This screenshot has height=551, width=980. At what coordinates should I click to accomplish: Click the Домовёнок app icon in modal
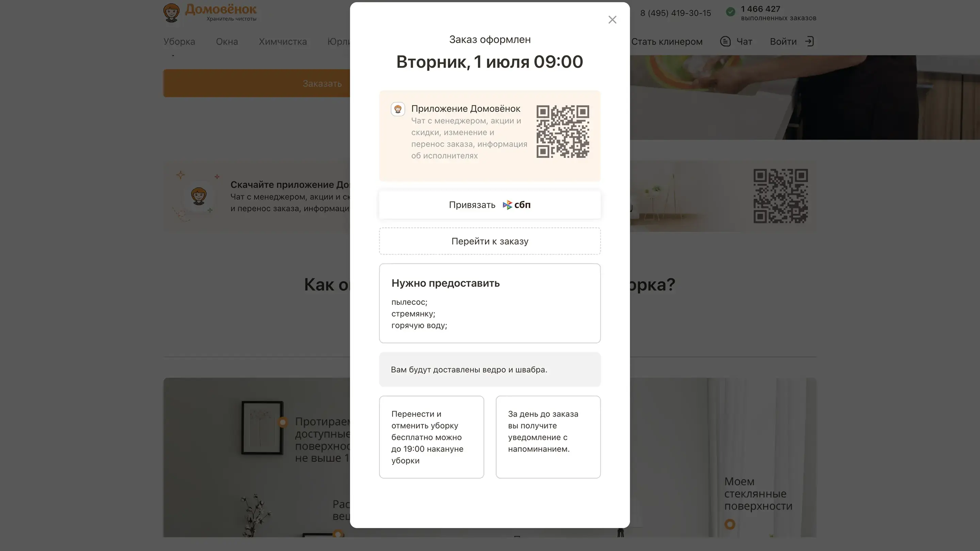[398, 109]
